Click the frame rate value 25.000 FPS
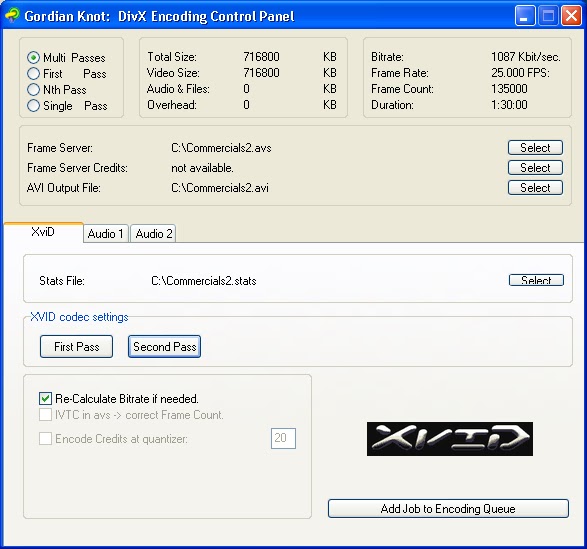Viewport: 587px width, 549px height. tap(520, 73)
